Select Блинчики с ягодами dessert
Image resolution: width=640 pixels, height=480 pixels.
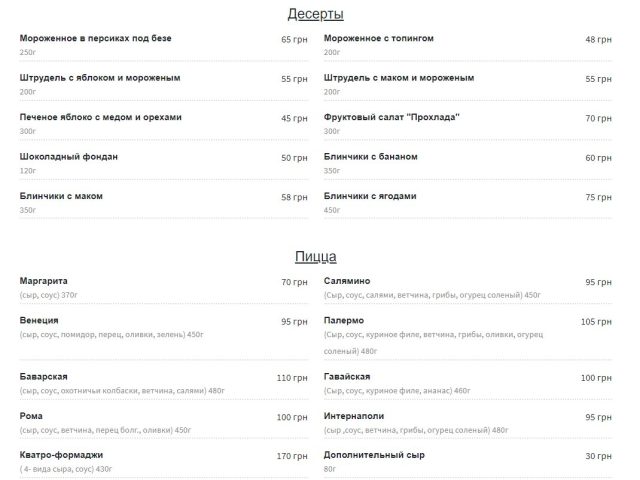(x=370, y=196)
